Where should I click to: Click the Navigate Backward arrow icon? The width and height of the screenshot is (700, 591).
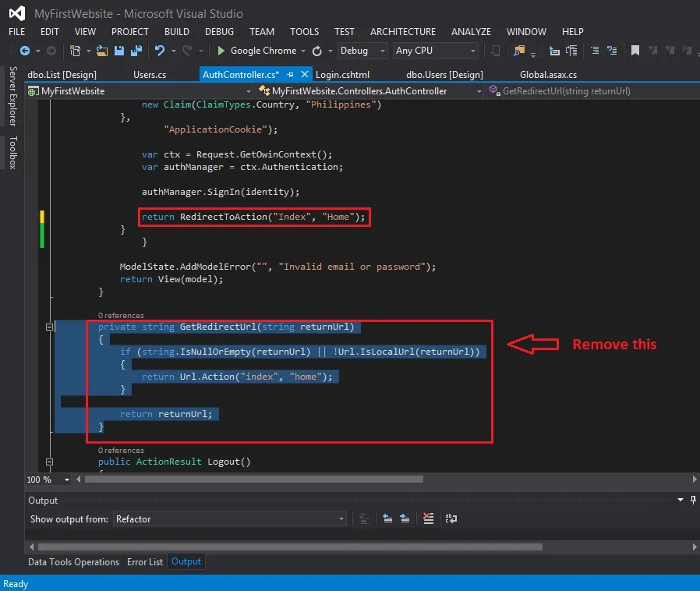(25, 51)
